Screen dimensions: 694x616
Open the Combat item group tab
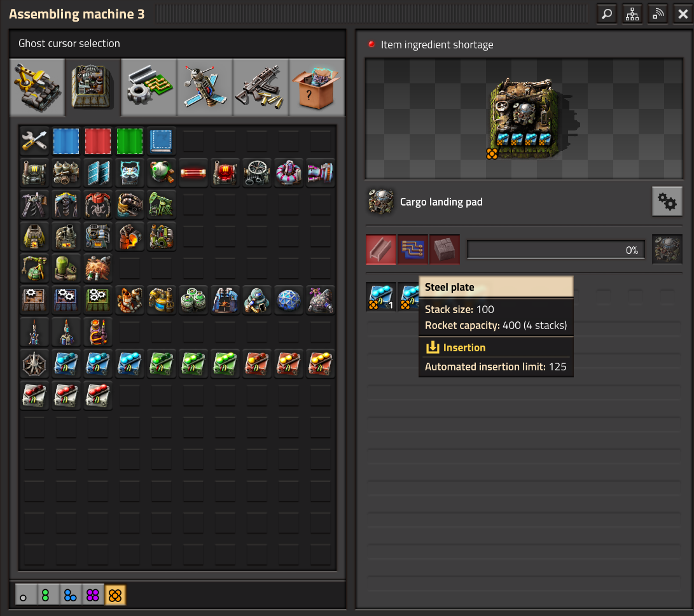tap(260, 87)
